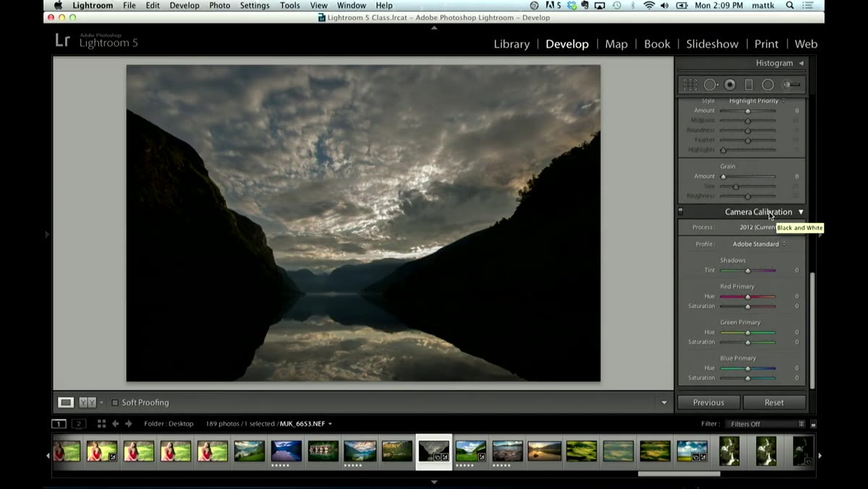Collapse the Histogram panel
Screen dimensions: 868x489
[801, 64]
